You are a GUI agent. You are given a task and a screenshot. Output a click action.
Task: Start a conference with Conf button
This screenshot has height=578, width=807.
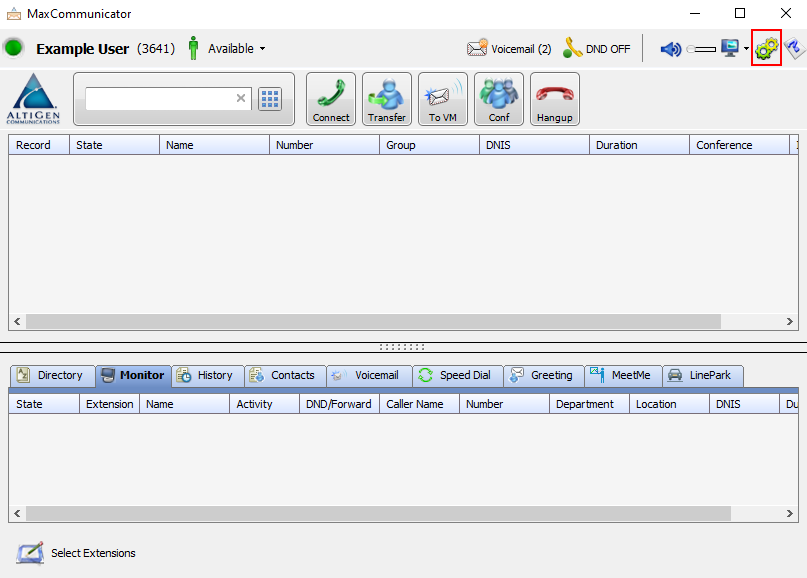coord(498,99)
